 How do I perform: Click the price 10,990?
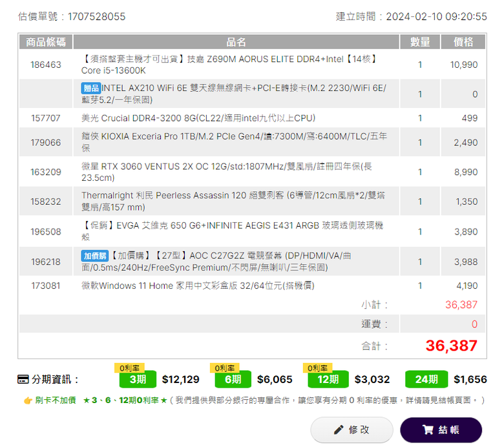coord(464,65)
